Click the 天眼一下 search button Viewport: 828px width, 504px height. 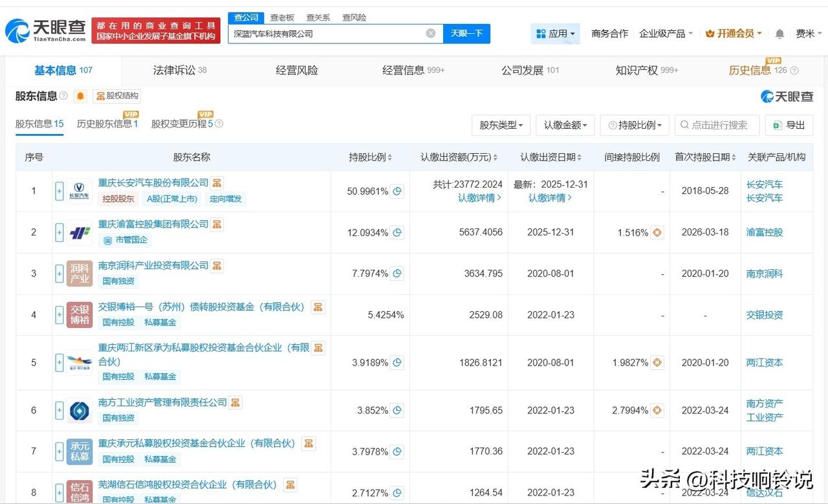[x=466, y=34]
